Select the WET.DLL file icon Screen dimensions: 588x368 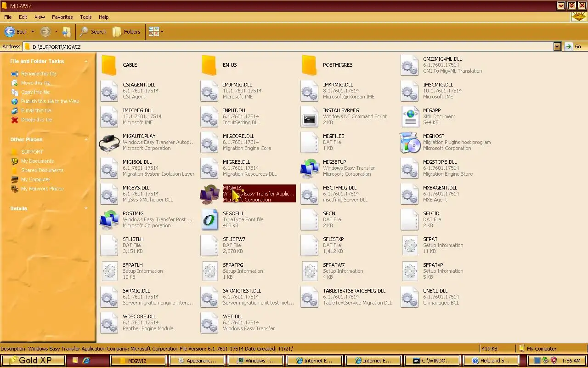click(209, 322)
